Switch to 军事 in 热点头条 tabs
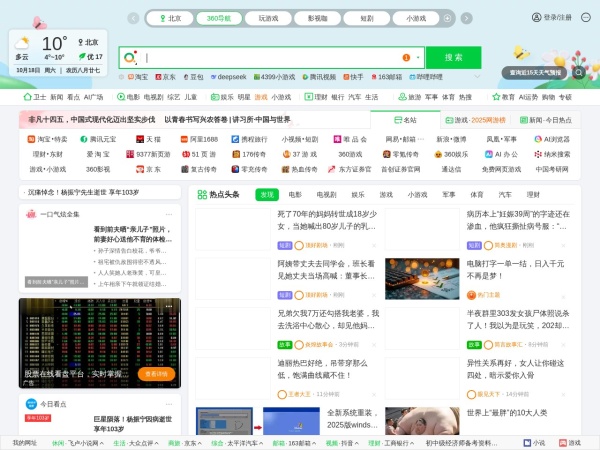The height and width of the screenshot is (450, 600). click(449, 195)
